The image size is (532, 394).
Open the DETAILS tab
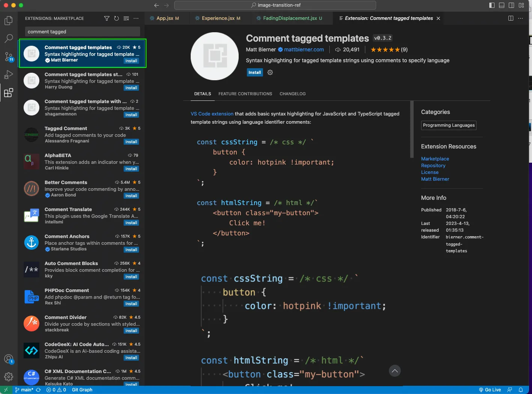tap(203, 94)
